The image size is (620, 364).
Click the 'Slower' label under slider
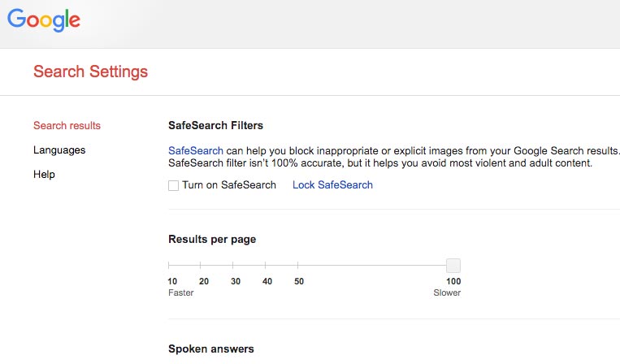pos(447,292)
